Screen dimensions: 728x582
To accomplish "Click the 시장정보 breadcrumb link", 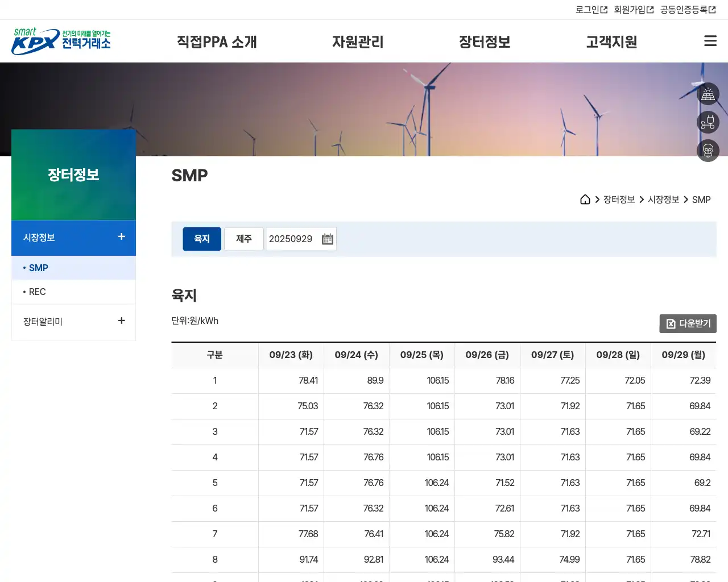I will 663,199.
